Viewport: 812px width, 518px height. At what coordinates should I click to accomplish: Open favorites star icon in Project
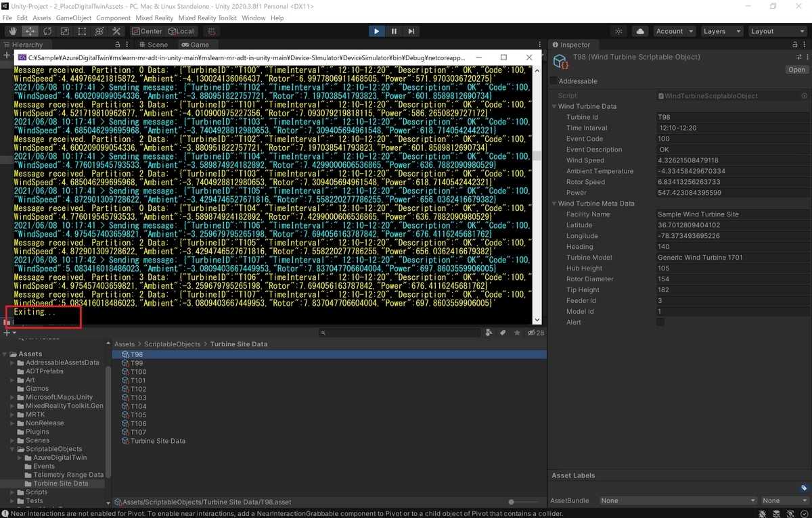(517, 333)
